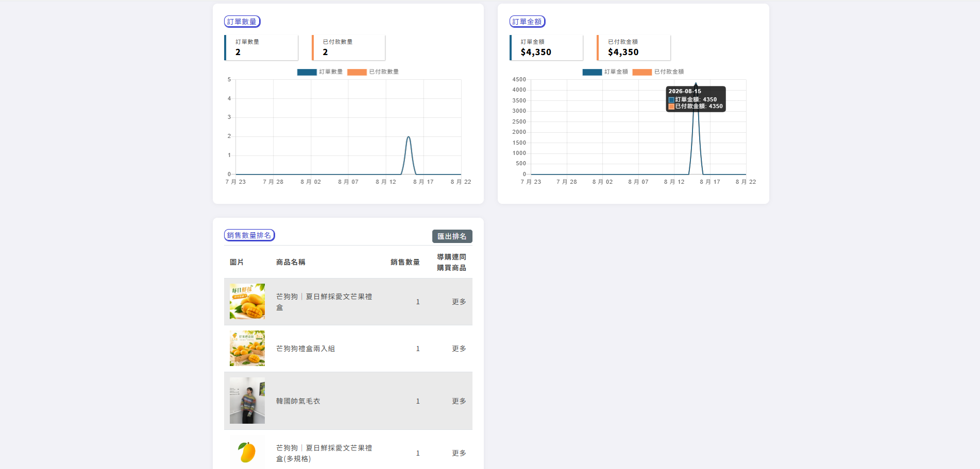Select the 訂單數量 stat card showing 2
This screenshot has width=980, height=469.
[x=261, y=47]
